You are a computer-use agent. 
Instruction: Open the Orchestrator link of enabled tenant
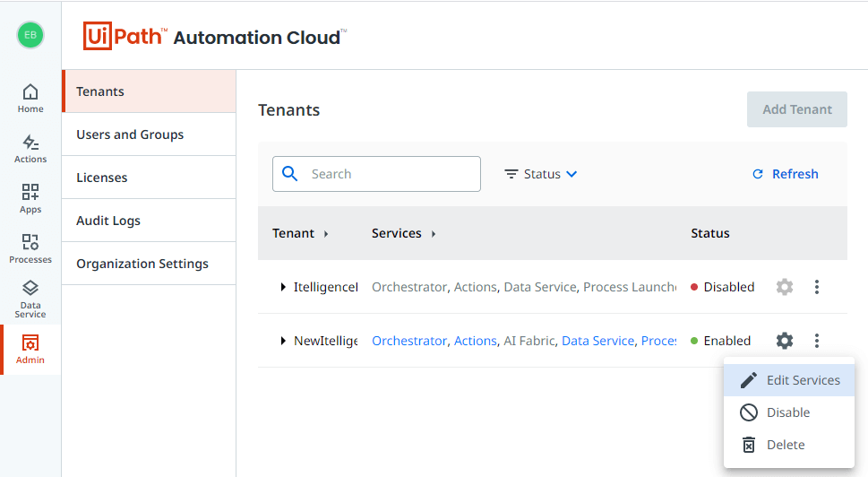coord(409,341)
